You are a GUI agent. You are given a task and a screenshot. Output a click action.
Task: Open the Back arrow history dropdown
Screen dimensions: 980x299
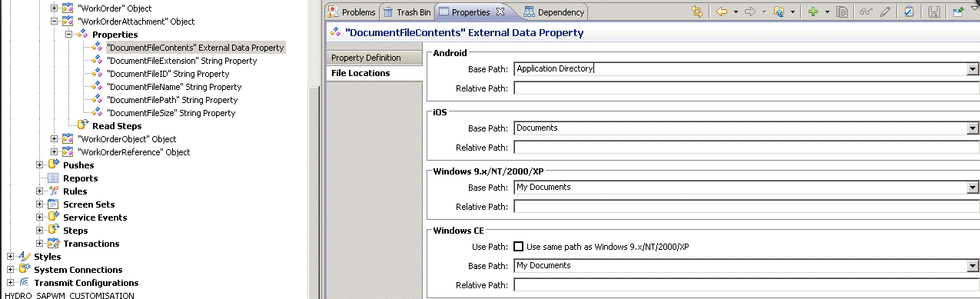tap(735, 12)
